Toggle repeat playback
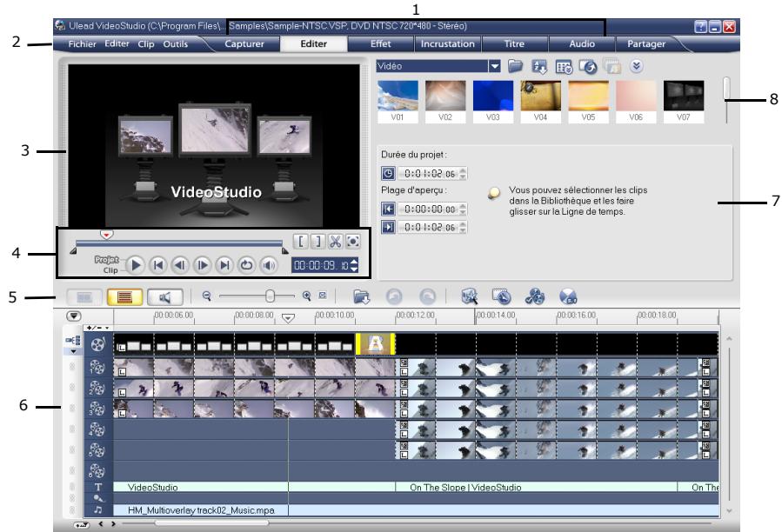The width and height of the screenshot is (782, 532). pos(246,265)
